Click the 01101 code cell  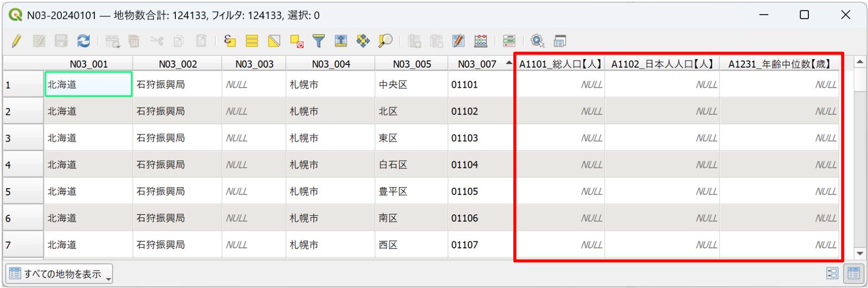(481, 85)
